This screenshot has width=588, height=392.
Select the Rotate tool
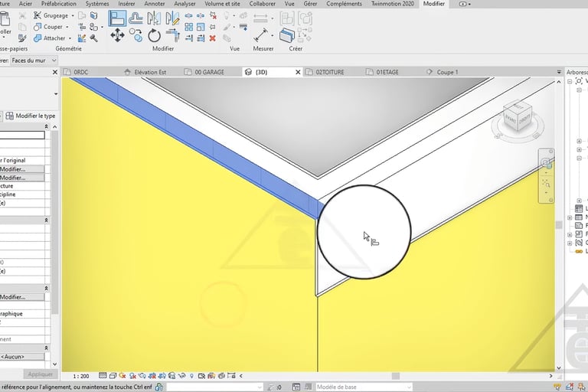coord(154,36)
